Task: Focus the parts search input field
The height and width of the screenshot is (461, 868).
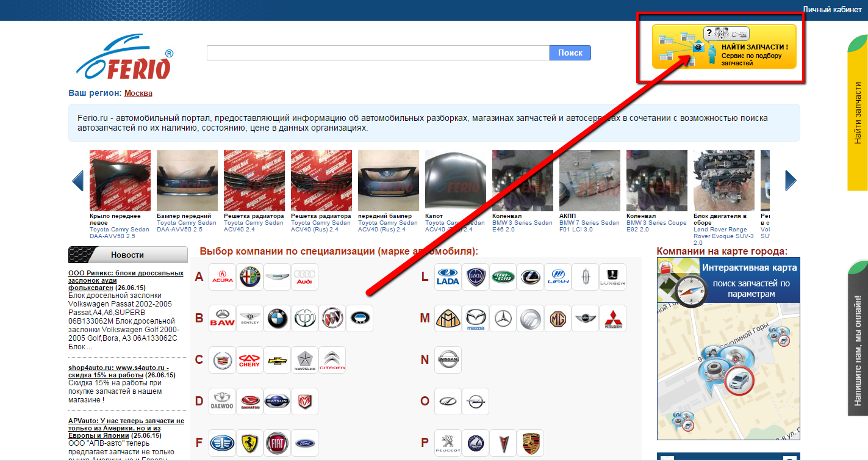Action: (x=378, y=53)
